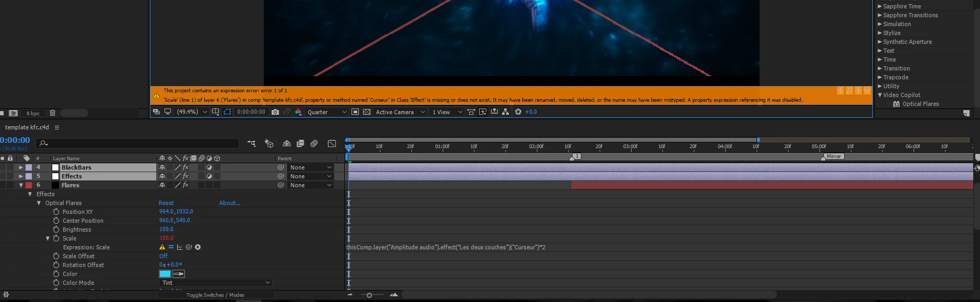Click the expression pick whip icon
This screenshot has height=302, width=980.
(x=189, y=247)
